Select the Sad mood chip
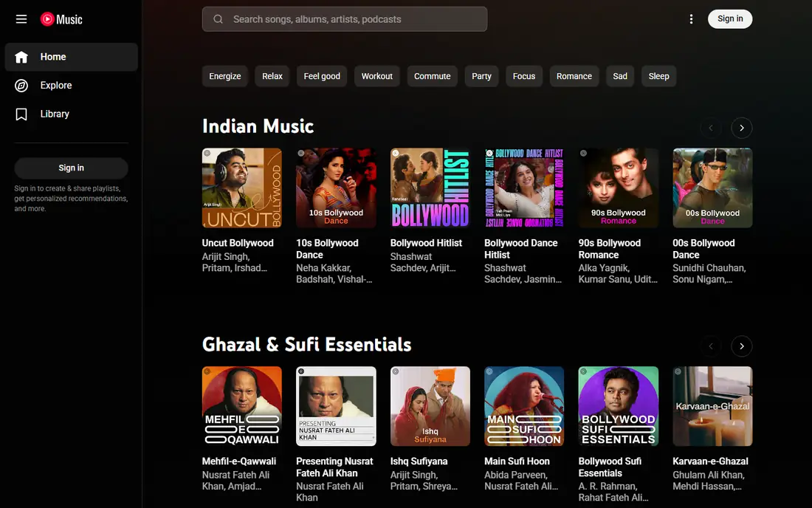 pyautogui.click(x=620, y=76)
